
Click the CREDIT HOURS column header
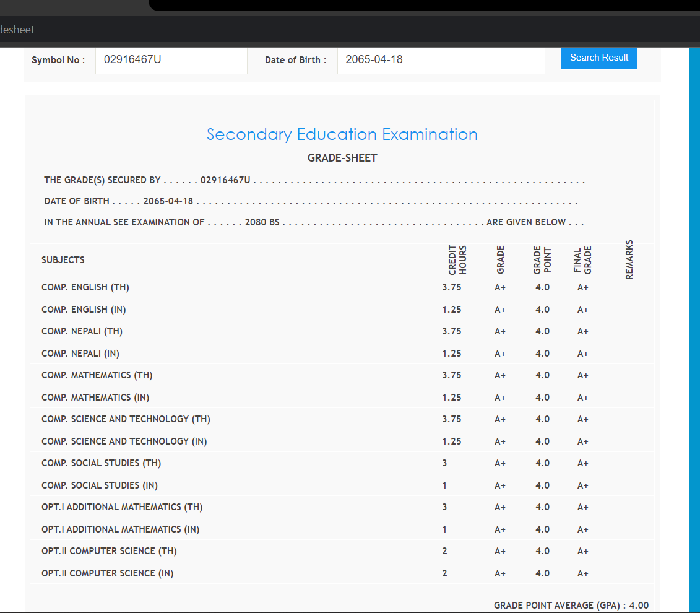[x=457, y=260]
